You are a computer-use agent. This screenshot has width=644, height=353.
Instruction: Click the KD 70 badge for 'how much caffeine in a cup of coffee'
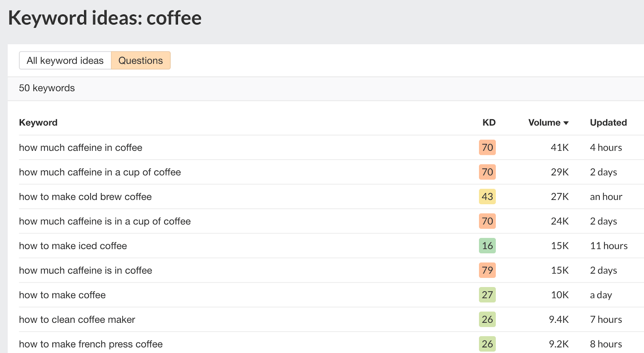coord(487,172)
